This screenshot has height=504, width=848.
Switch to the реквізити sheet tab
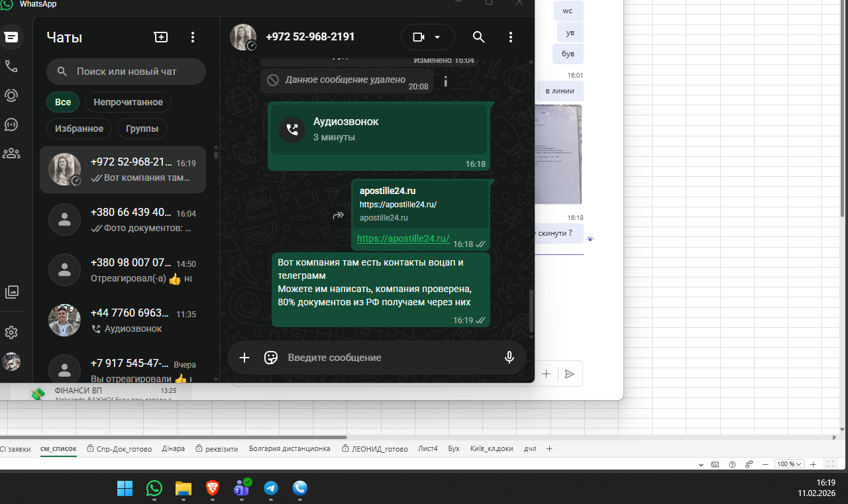point(217,448)
